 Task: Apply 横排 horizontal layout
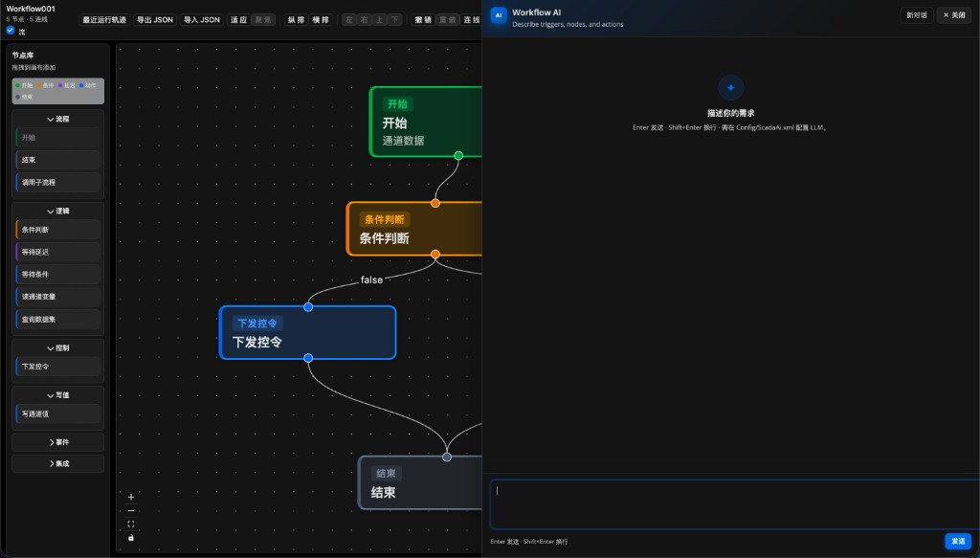pyautogui.click(x=321, y=20)
